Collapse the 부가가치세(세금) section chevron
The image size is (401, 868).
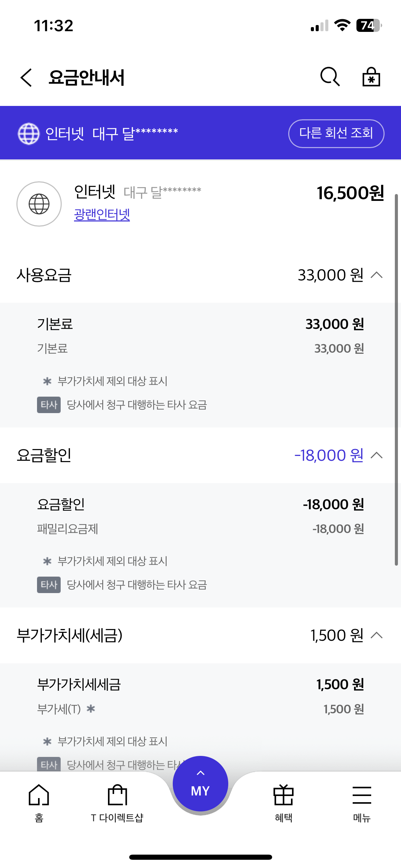click(x=377, y=635)
